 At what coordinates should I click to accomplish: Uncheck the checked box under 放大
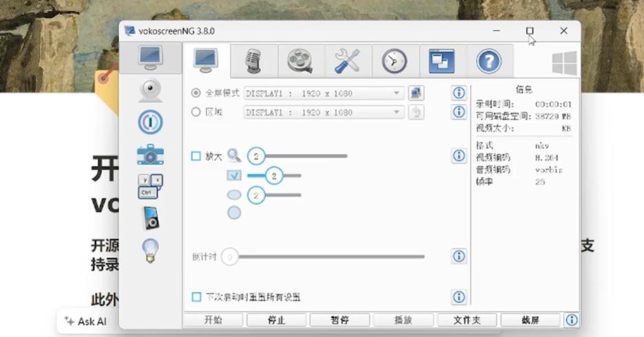pyautogui.click(x=234, y=175)
